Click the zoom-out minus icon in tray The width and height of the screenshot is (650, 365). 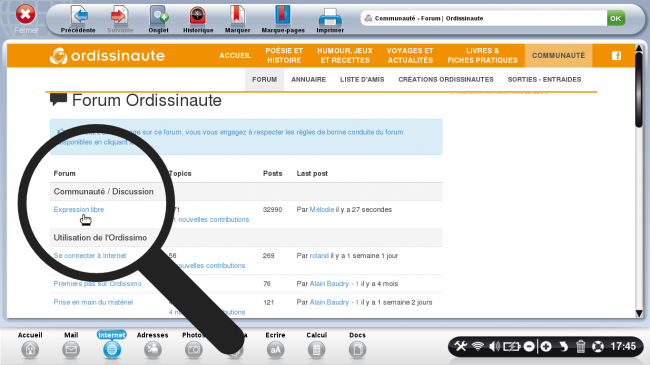click(529, 346)
